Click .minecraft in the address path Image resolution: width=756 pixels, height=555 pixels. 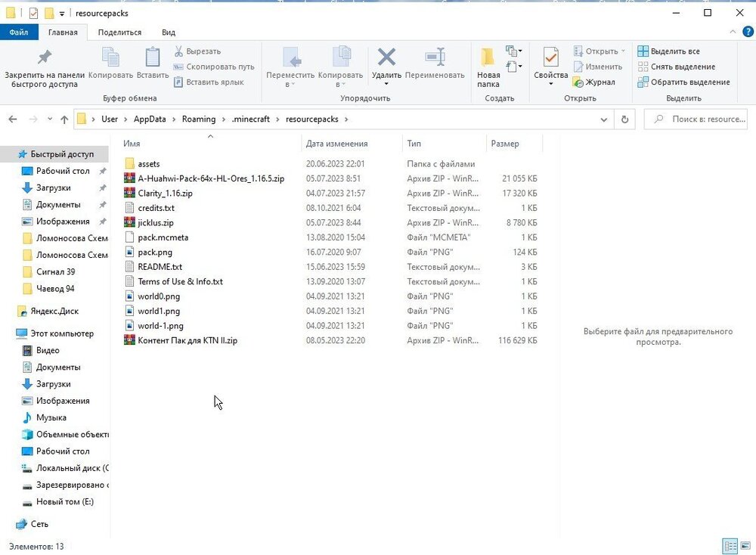click(251, 119)
